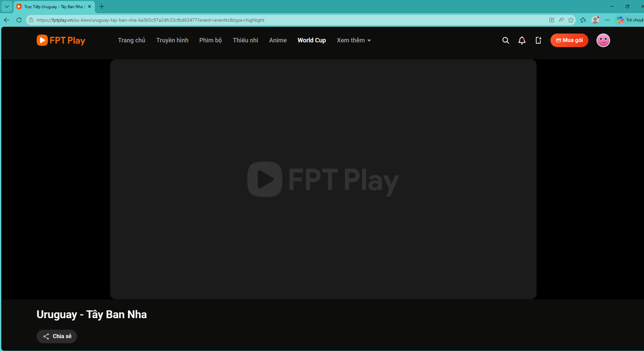Select the Trực Tiếp Uruguay browser tab

tap(54, 6)
